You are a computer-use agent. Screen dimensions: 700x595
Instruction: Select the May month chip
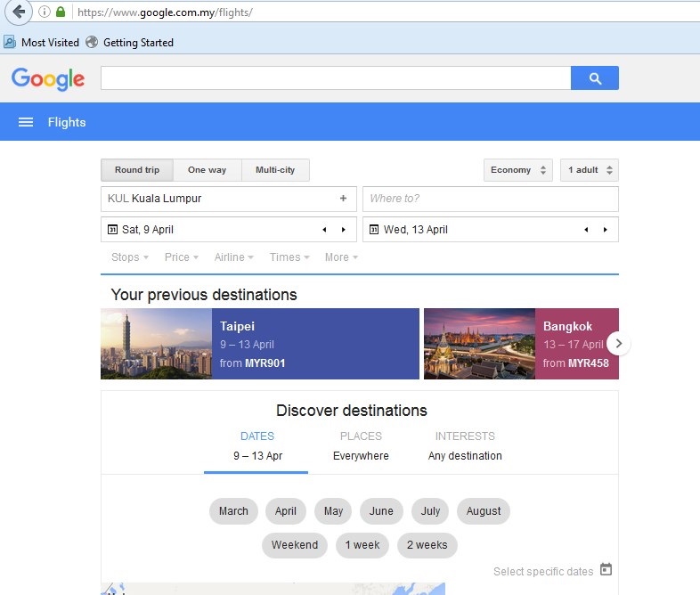333,511
